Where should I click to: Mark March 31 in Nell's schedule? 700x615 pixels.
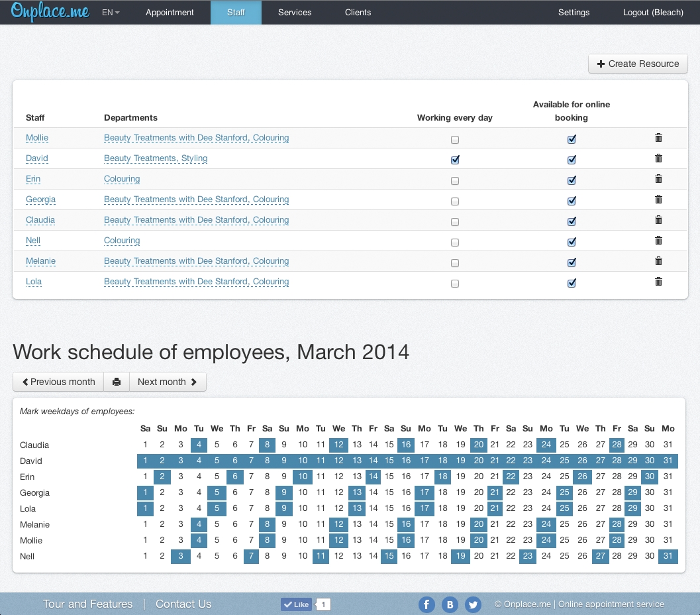pyautogui.click(x=668, y=556)
